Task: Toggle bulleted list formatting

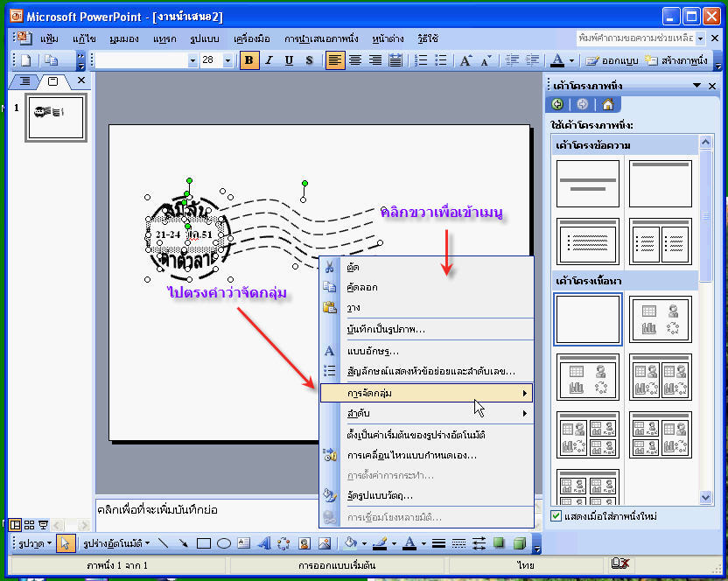Action: click(x=441, y=60)
